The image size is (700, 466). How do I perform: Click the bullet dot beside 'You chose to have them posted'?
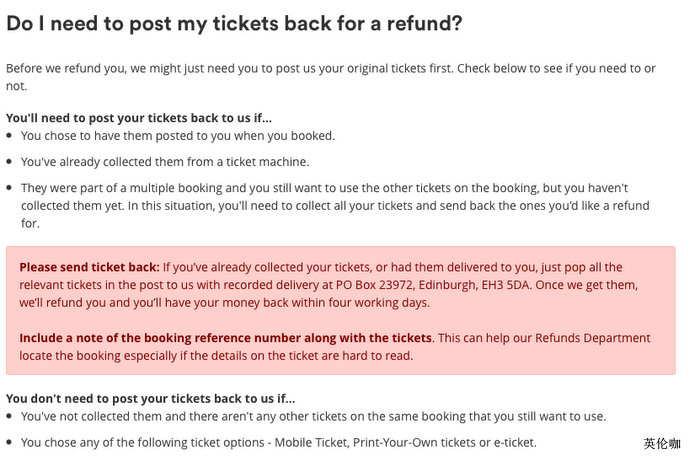[10, 136]
